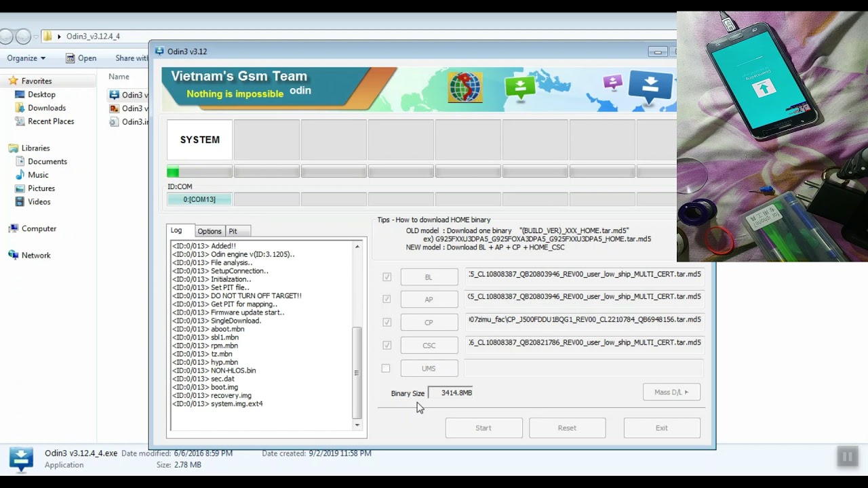Select the "boot.img" log line
Image resolution: width=868 pixels, height=488 pixels.
tap(205, 388)
